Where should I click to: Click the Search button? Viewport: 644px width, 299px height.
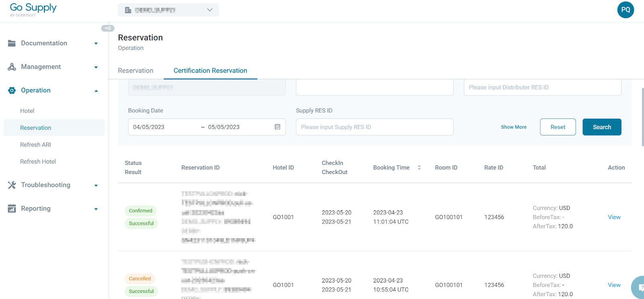coord(602,127)
